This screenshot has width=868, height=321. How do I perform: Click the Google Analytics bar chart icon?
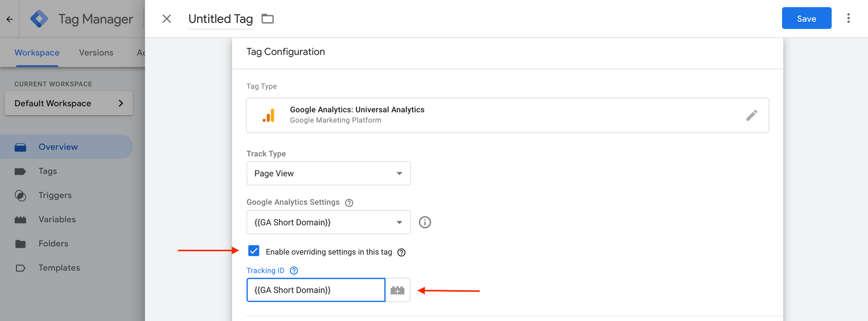point(269,115)
